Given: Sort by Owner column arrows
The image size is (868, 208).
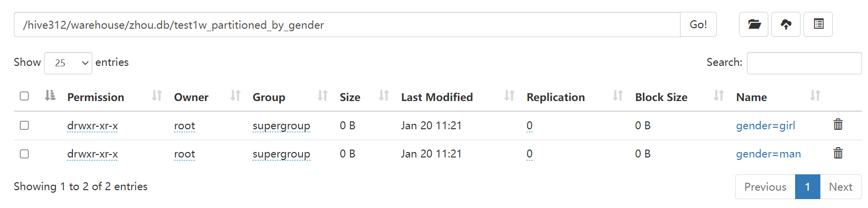Looking at the screenshot, I should pos(236,95).
